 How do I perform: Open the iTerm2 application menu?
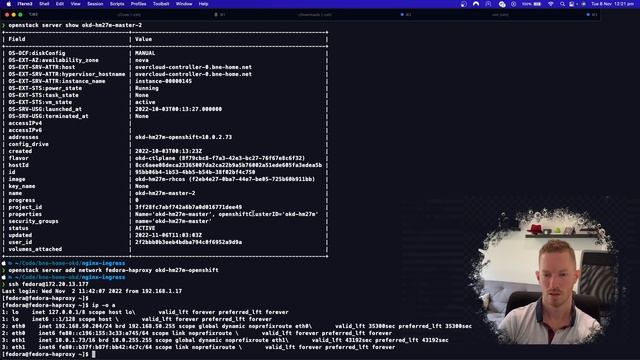(x=25, y=4)
